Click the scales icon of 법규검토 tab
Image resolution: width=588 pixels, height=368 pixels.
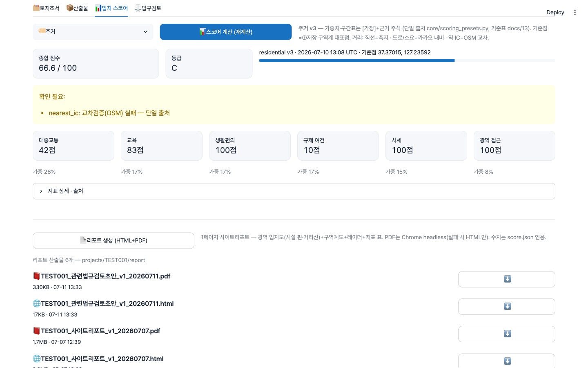[x=138, y=8]
